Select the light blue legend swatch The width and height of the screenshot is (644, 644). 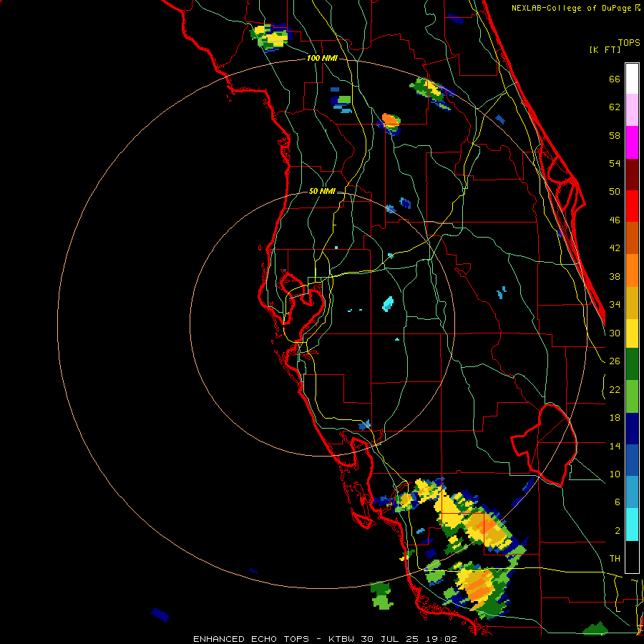pos(632,492)
